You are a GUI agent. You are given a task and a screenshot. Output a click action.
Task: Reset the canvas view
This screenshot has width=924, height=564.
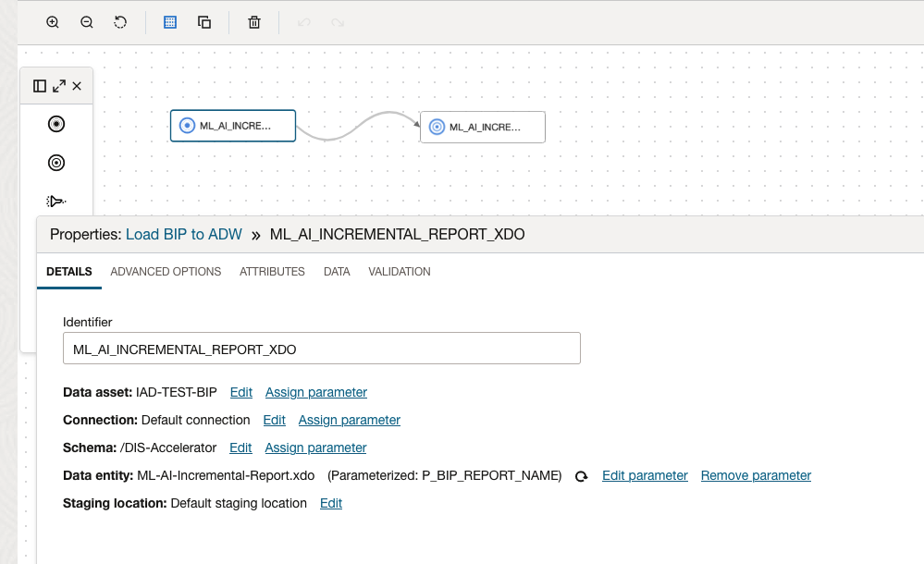click(120, 21)
